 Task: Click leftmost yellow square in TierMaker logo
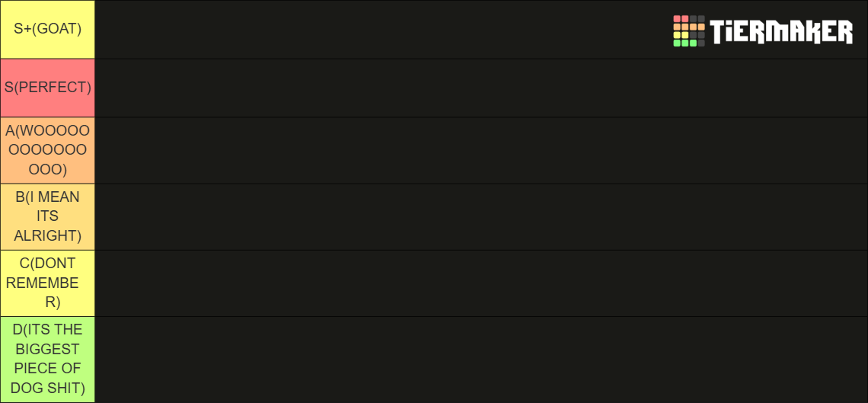677,35
